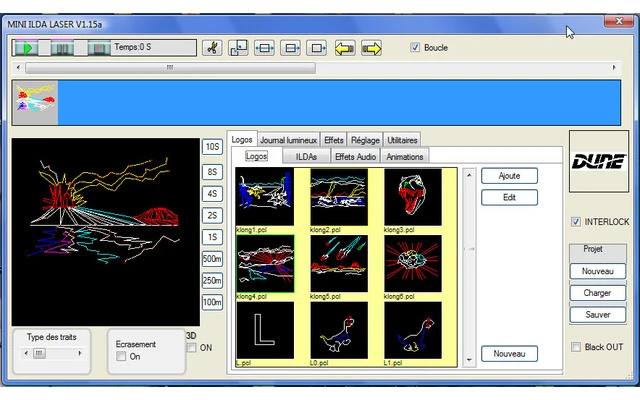640x400 pixels.
Task: Click Type des traits slider right arrow
Action: (80, 353)
